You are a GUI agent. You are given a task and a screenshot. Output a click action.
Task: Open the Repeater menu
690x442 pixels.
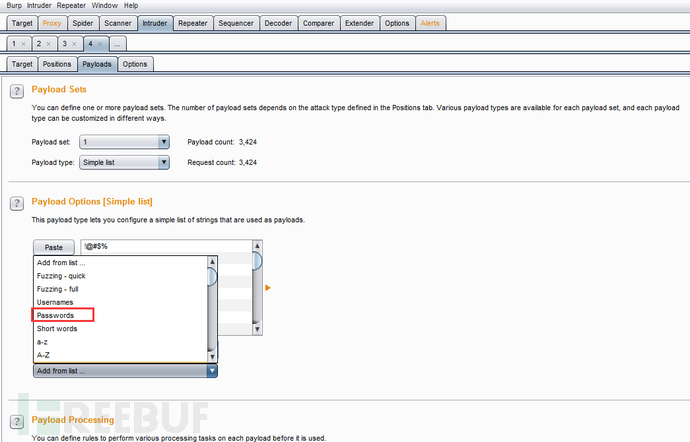pyautogui.click(x=71, y=5)
